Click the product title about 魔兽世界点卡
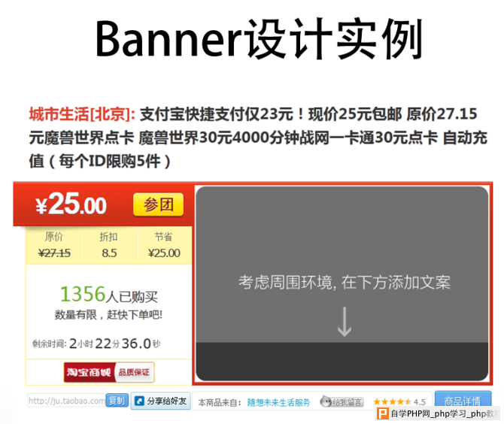The width and height of the screenshot is (504, 424). 258,138
